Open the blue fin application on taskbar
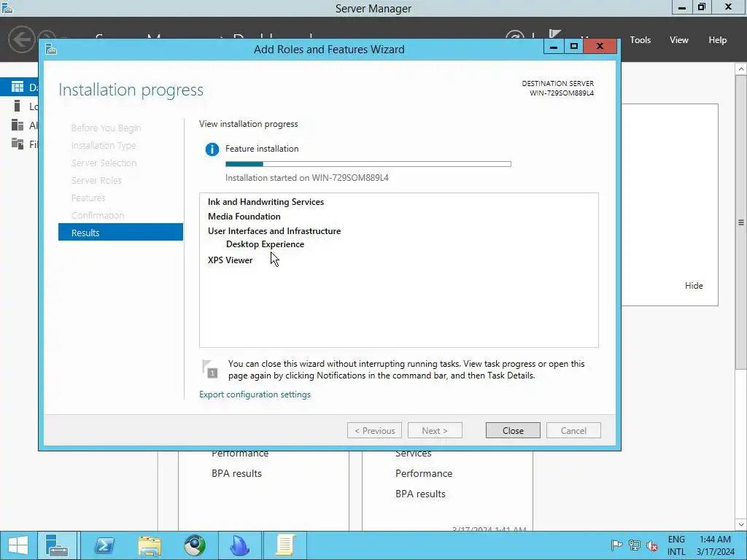Image resolution: width=747 pixels, height=560 pixels. tap(239, 545)
